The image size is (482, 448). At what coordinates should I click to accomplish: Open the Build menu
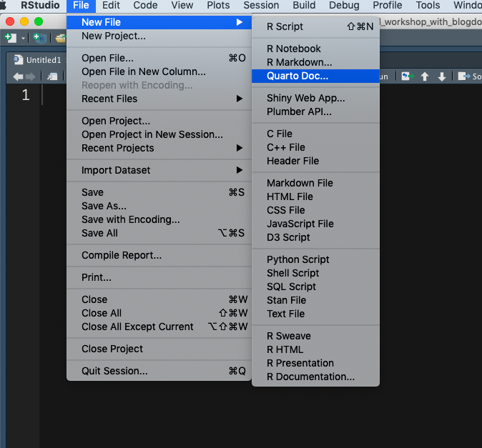304,5
